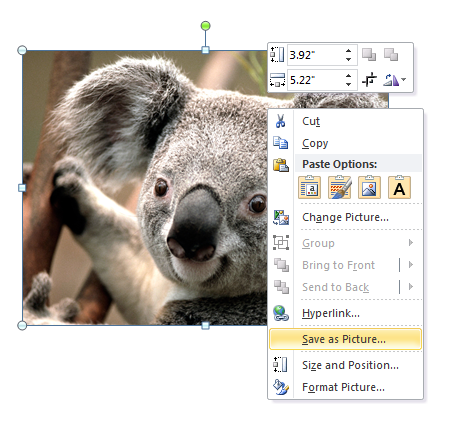Expand the Send to Back submenu arrow

click(411, 287)
